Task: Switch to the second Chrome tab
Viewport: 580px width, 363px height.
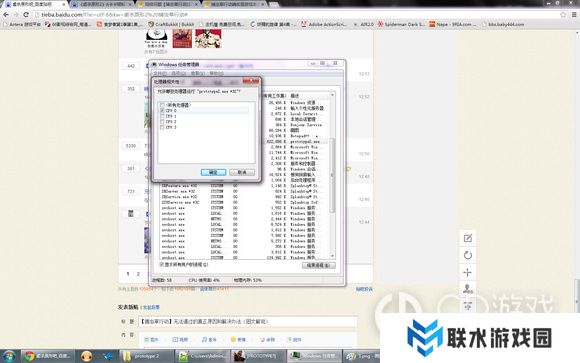Action: pos(102,4)
